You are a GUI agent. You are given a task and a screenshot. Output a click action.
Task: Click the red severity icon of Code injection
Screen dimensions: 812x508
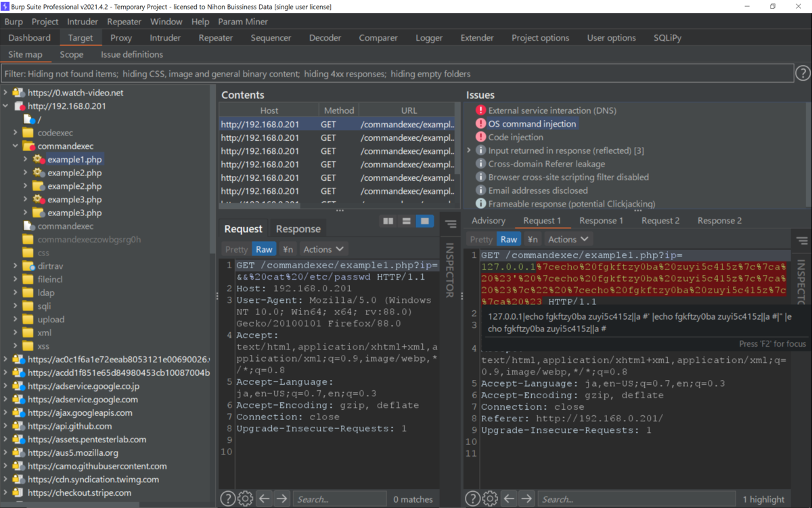coord(480,137)
